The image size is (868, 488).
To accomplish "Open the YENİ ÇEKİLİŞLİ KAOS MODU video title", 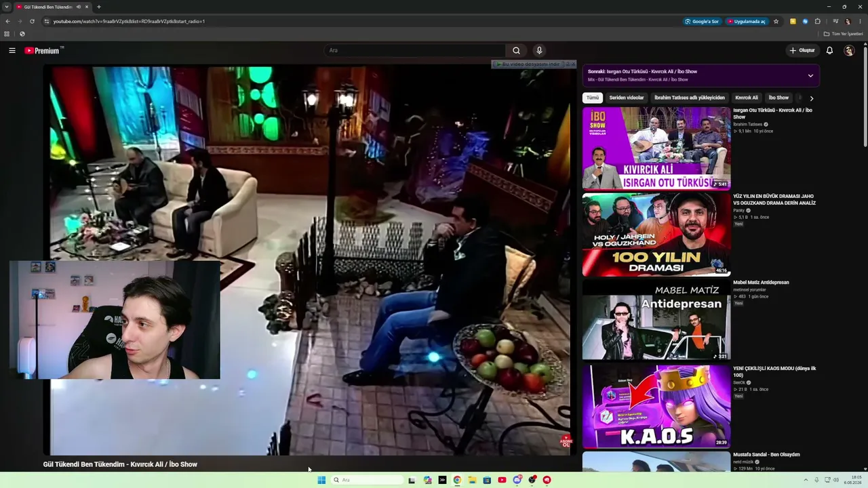I will [x=774, y=371].
